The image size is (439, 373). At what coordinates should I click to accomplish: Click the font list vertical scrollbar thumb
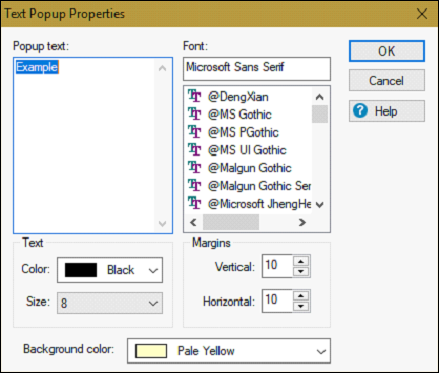point(320,114)
